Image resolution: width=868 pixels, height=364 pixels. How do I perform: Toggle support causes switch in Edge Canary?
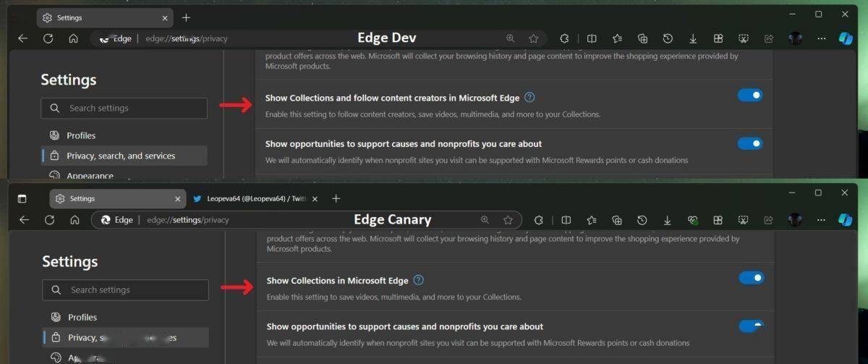coord(752,326)
